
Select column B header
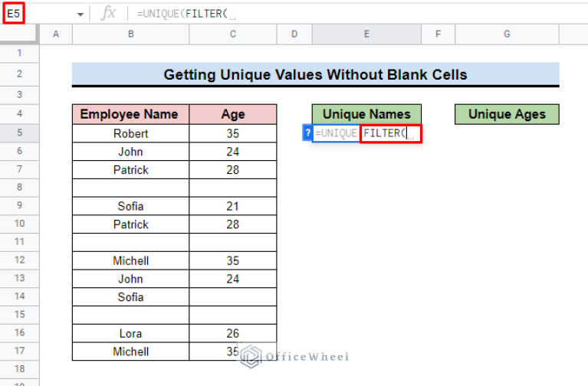[130, 34]
